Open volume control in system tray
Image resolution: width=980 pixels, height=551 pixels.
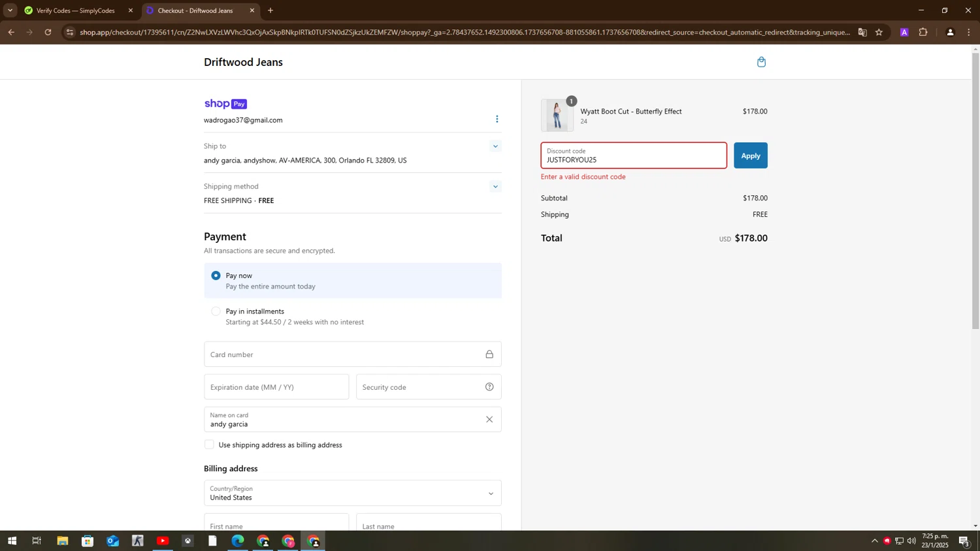[911, 541]
